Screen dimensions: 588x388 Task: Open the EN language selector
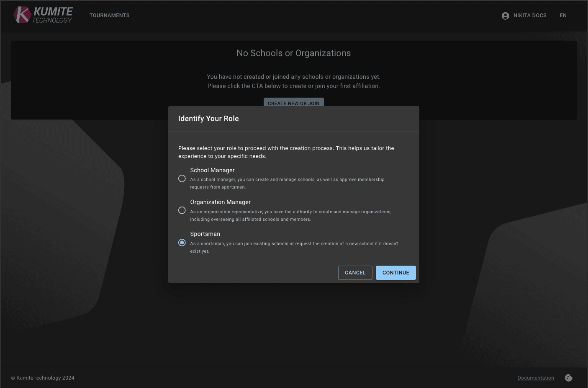click(x=563, y=16)
